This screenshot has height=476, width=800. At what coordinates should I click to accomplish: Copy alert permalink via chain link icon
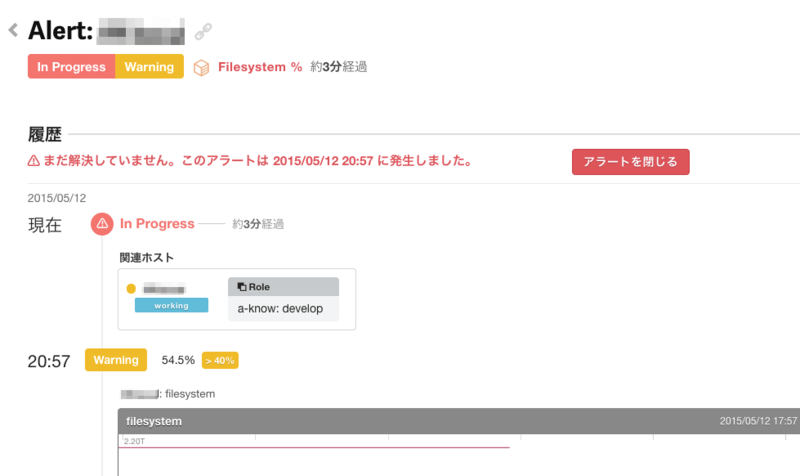(203, 32)
